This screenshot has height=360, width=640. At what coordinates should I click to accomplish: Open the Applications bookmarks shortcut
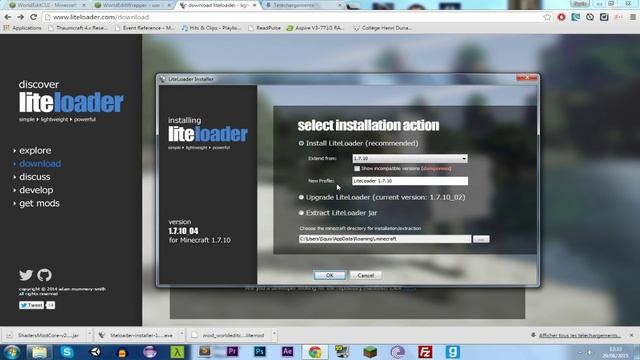pyautogui.click(x=22, y=28)
